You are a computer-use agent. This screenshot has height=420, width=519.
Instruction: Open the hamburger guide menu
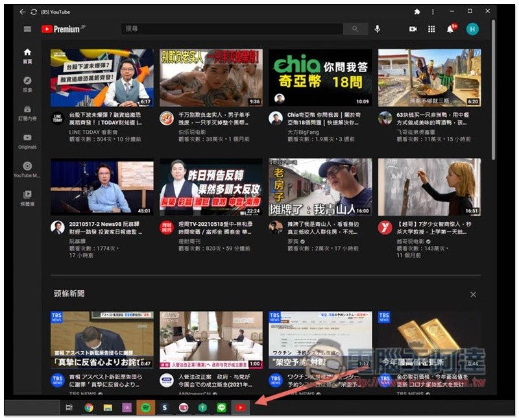tap(27, 29)
